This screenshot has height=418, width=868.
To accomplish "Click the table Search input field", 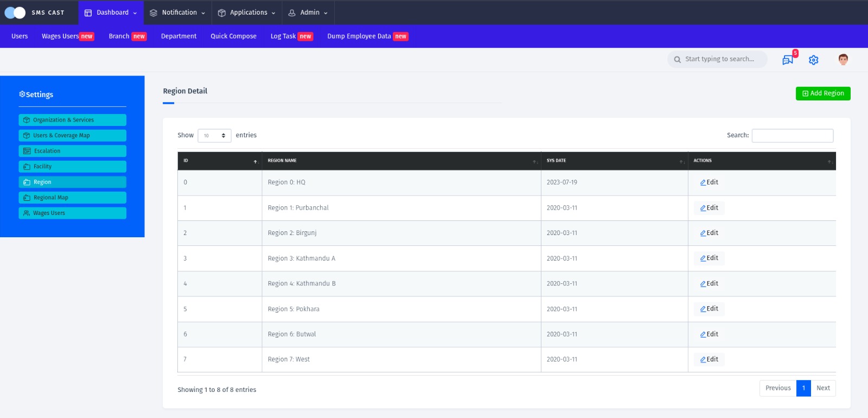I will pos(792,136).
